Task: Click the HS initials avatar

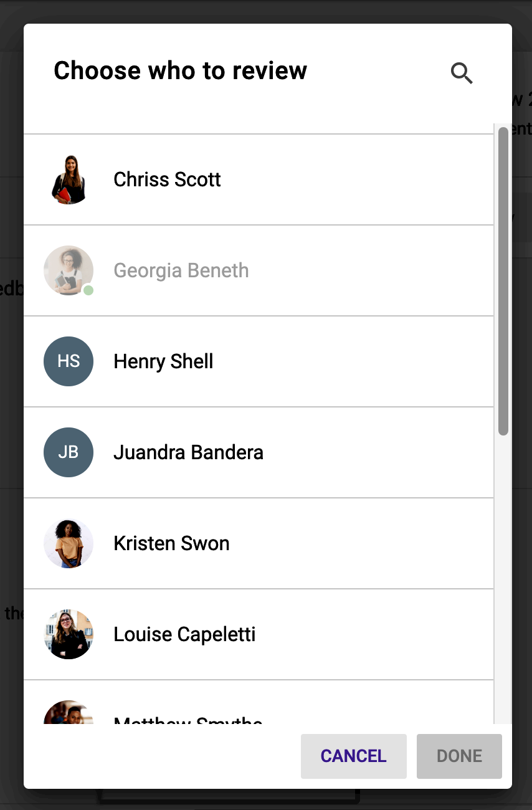Action: [x=69, y=361]
